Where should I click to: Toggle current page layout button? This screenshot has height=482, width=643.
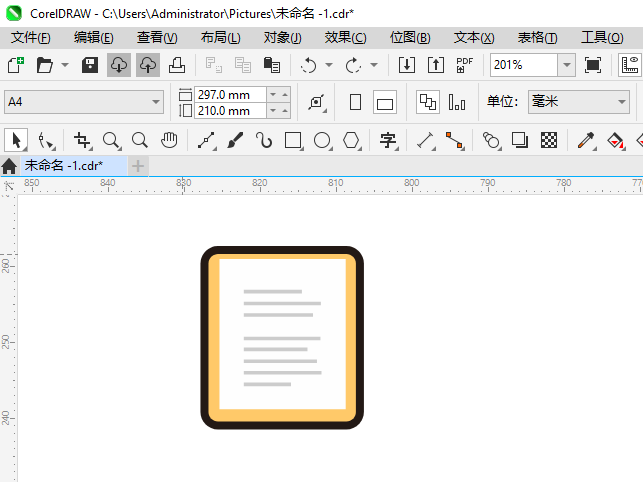pyautogui.click(x=457, y=102)
